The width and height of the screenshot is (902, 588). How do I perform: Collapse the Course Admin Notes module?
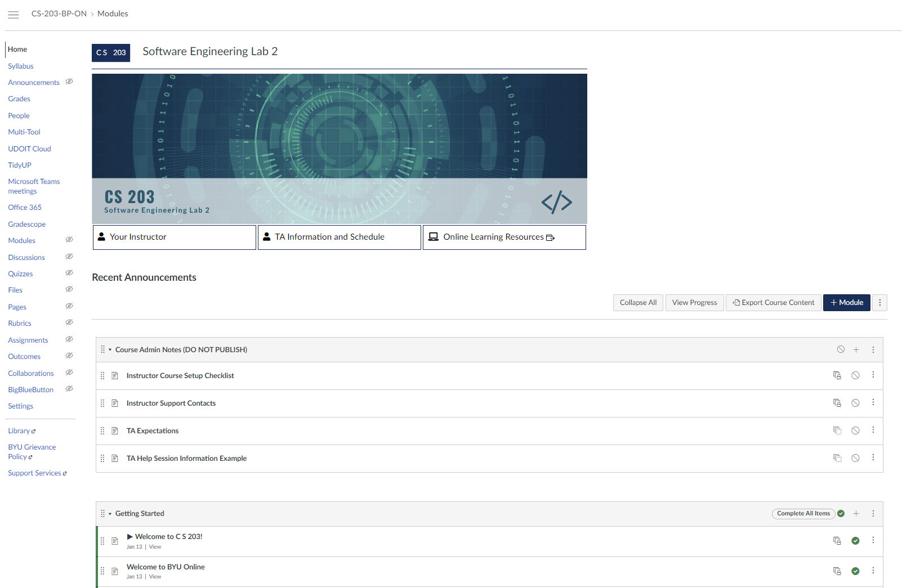coord(110,350)
